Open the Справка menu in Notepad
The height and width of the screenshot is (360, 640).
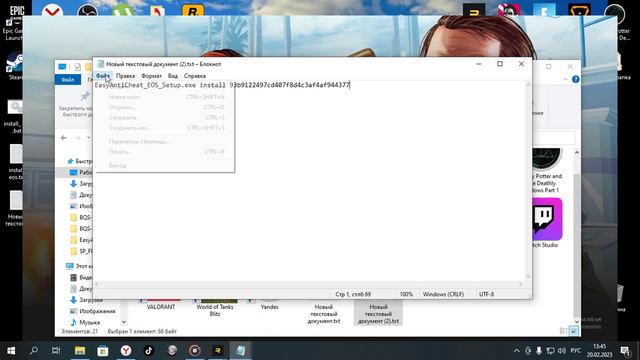pos(195,76)
